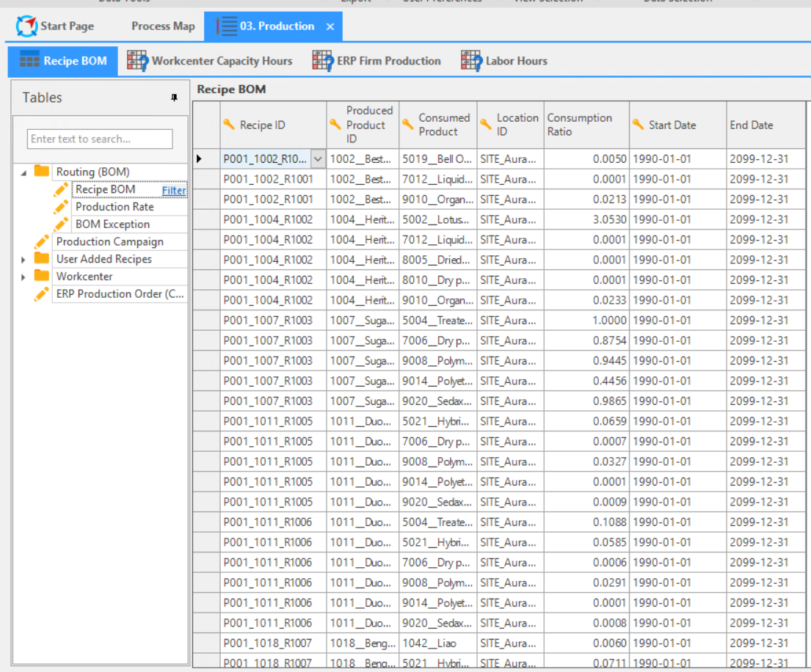Open the Process Map tab

coord(163,26)
